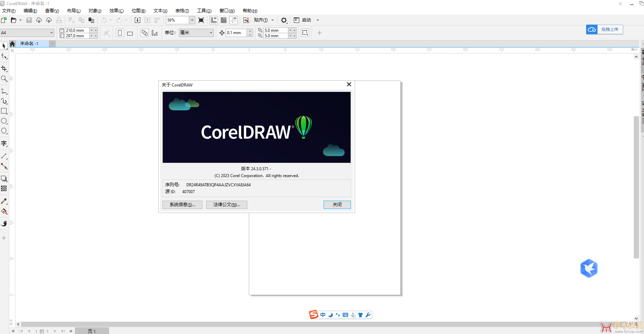Click the 关闭 button in About dialog
This screenshot has height=334, width=644.
(337, 204)
